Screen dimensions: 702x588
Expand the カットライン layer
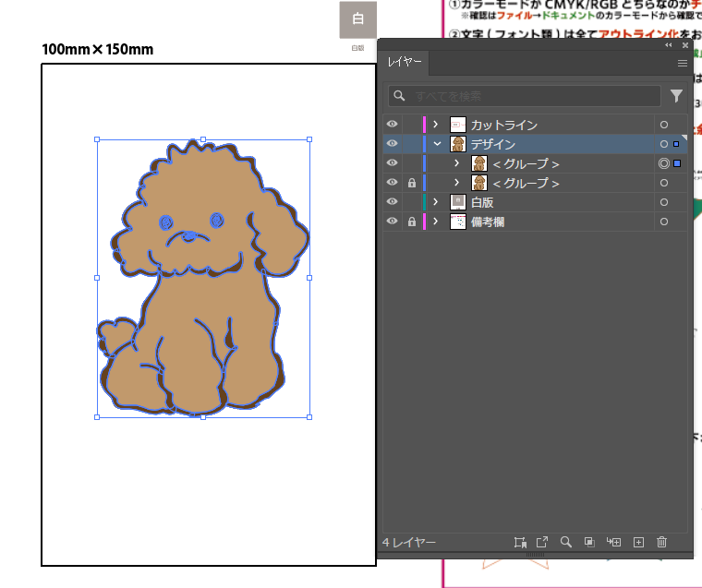(436, 125)
